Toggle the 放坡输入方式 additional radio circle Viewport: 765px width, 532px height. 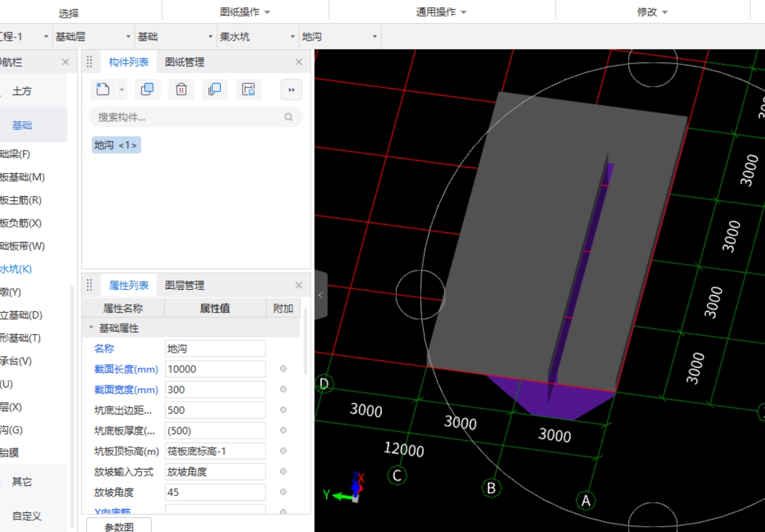point(283,471)
